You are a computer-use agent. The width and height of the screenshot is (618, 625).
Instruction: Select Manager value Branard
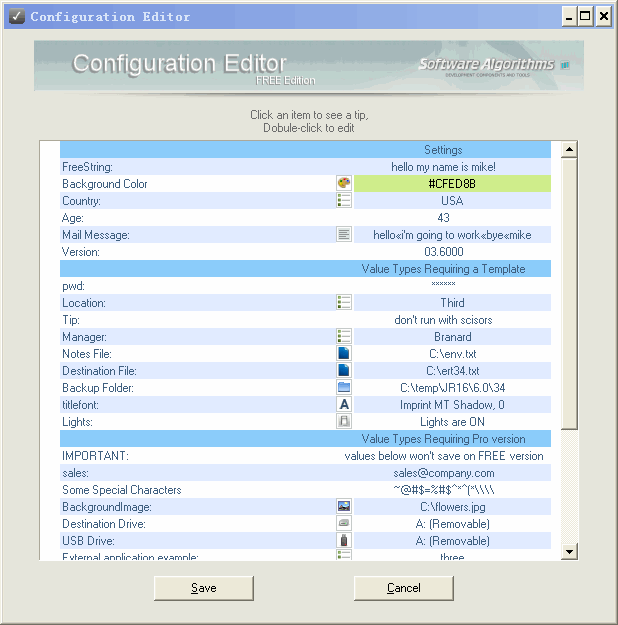coord(453,337)
